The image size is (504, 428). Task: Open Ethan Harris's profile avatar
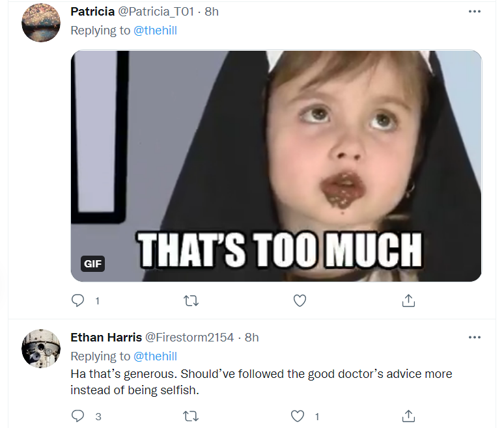pyautogui.click(x=41, y=348)
